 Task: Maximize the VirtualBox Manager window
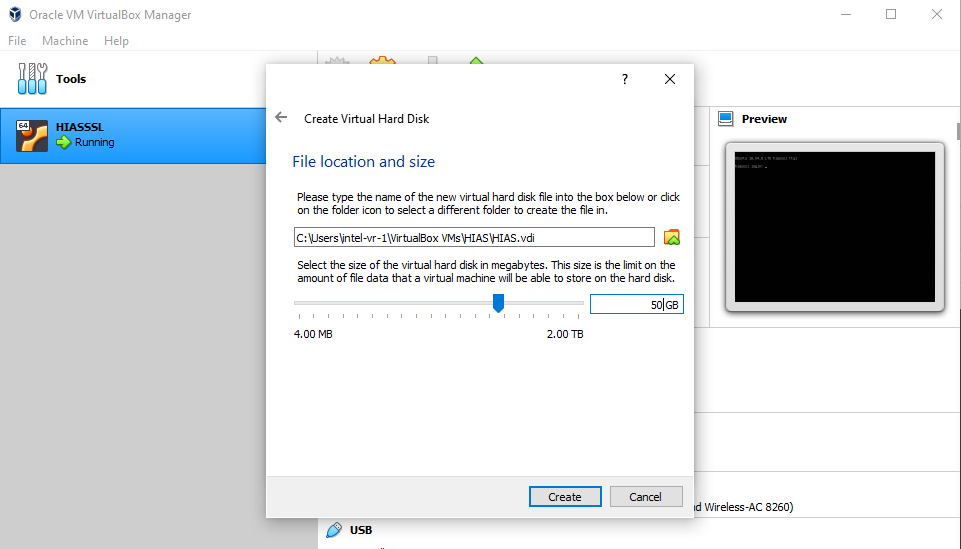(x=891, y=14)
